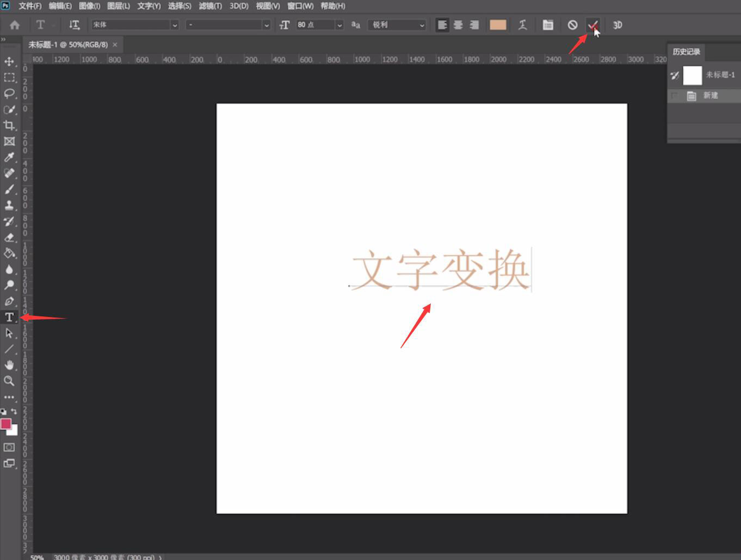Select the 未标题-1 document tab
The height and width of the screenshot is (560, 741).
[x=68, y=45]
